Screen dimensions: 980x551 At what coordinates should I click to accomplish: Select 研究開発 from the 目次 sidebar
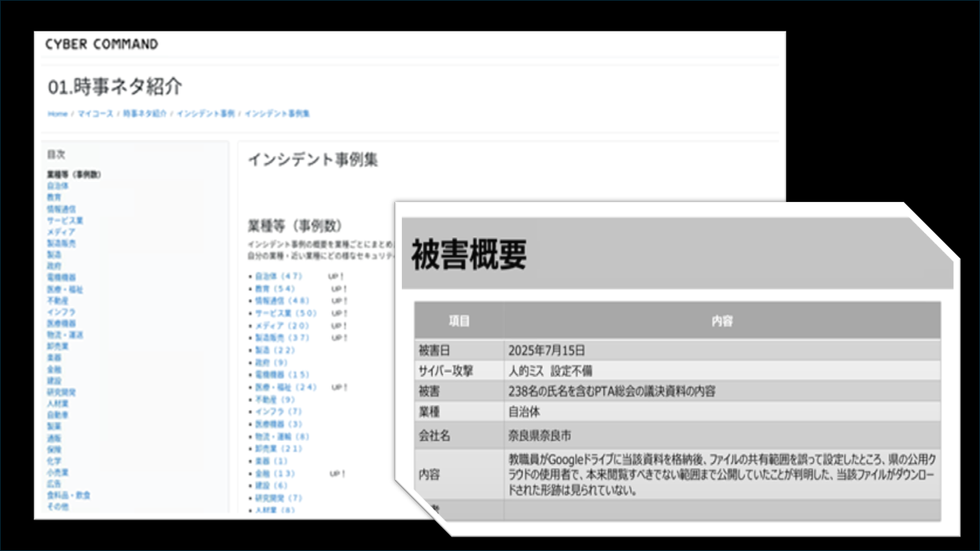[61, 392]
